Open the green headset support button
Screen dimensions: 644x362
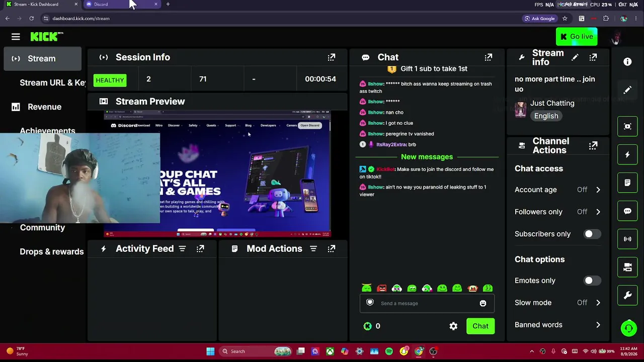(x=628, y=328)
